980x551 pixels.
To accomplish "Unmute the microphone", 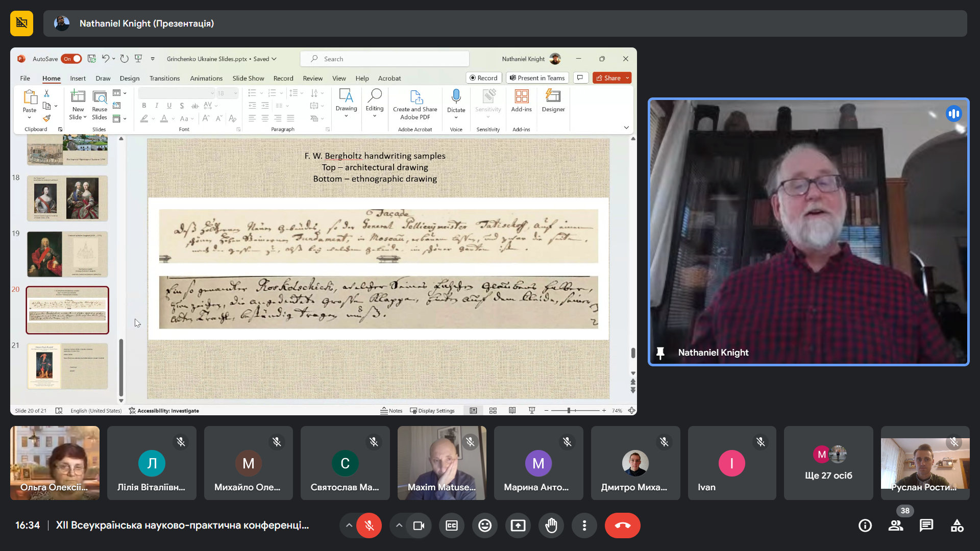I will (369, 525).
